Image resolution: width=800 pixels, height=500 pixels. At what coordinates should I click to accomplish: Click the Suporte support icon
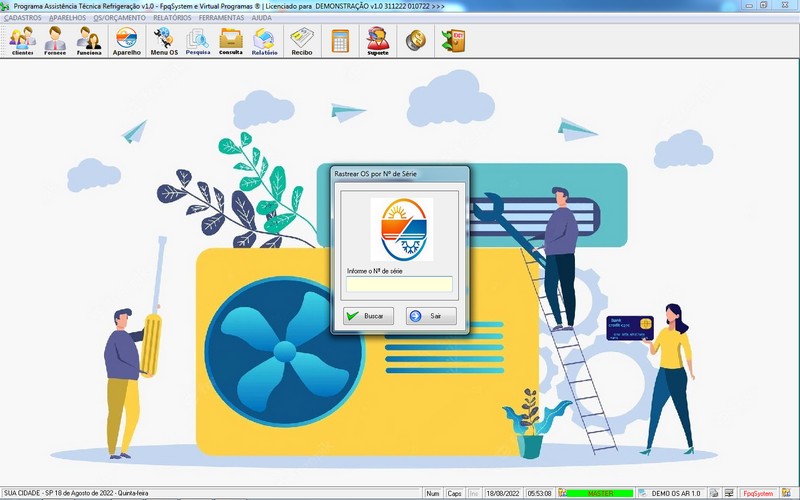[x=378, y=41]
